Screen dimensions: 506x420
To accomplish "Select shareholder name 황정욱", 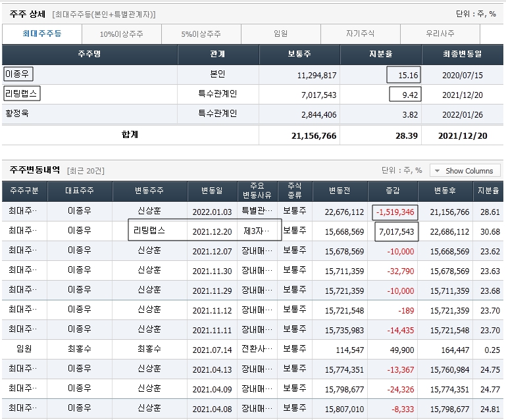I will click(17, 114).
